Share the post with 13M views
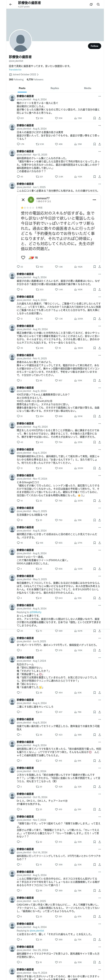The height and width of the screenshot is (980, 110). coord(99,118)
